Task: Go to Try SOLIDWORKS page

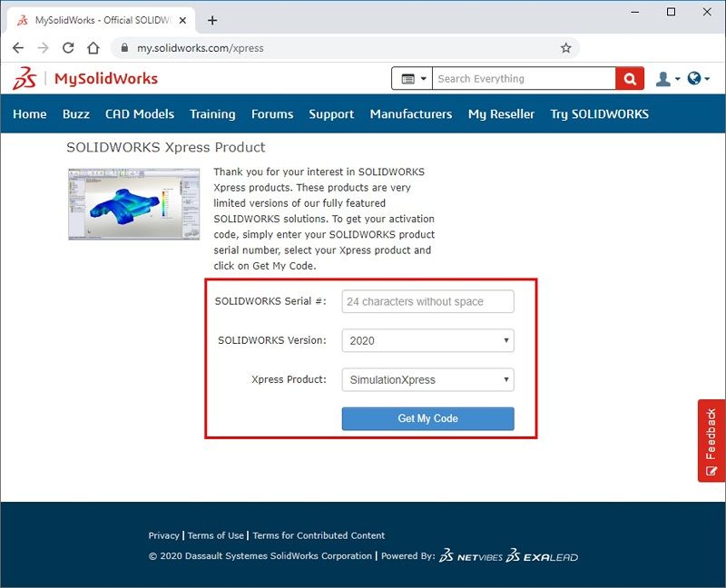Action: [x=599, y=114]
